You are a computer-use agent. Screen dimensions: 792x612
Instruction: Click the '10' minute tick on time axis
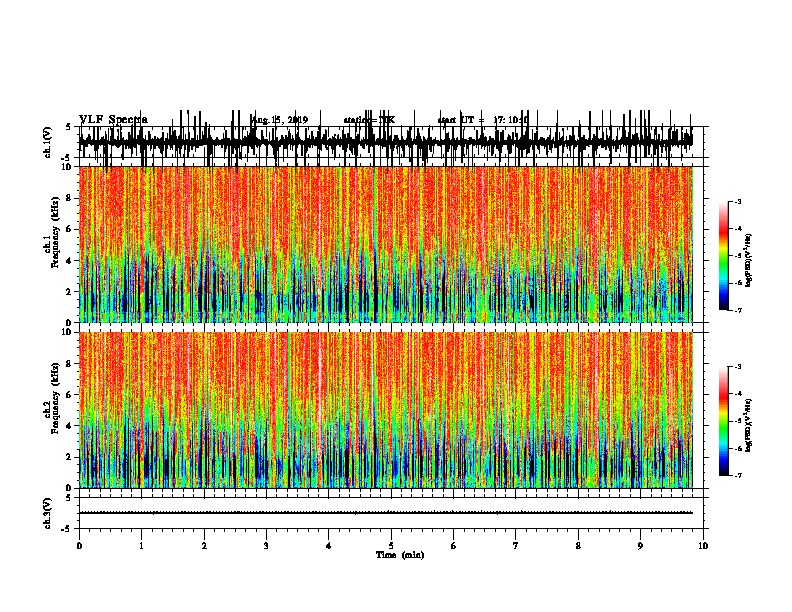pos(703,546)
